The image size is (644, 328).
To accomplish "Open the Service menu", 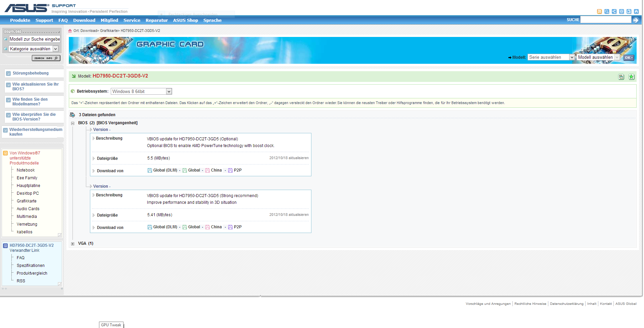I will (x=132, y=20).
